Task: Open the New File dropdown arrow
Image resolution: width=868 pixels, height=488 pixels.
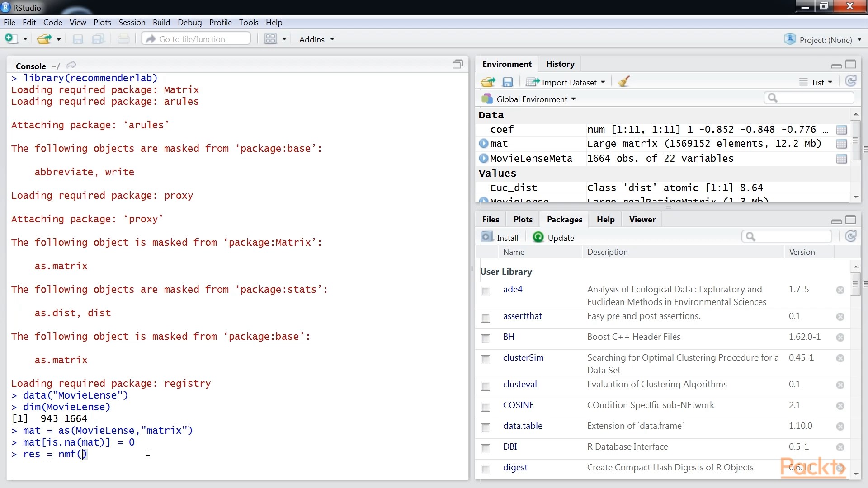Action: 25,39
